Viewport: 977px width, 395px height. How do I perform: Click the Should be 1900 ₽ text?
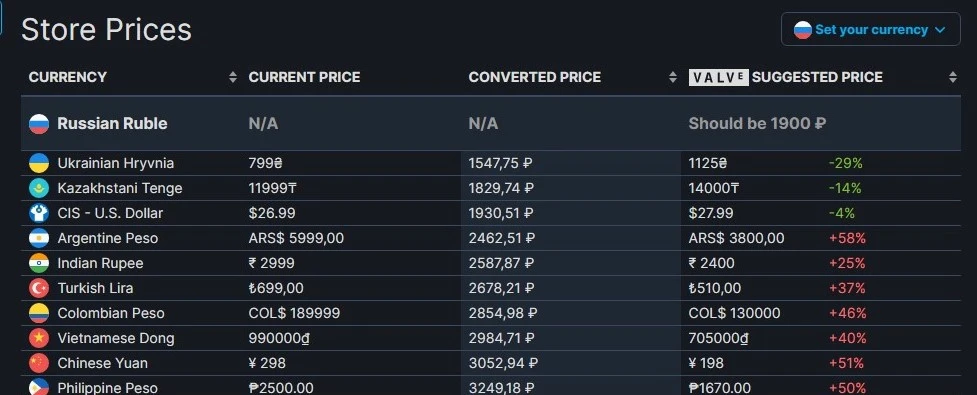coord(757,123)
